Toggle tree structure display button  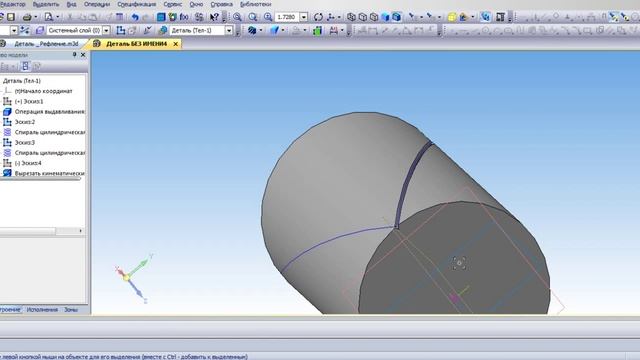25,66
